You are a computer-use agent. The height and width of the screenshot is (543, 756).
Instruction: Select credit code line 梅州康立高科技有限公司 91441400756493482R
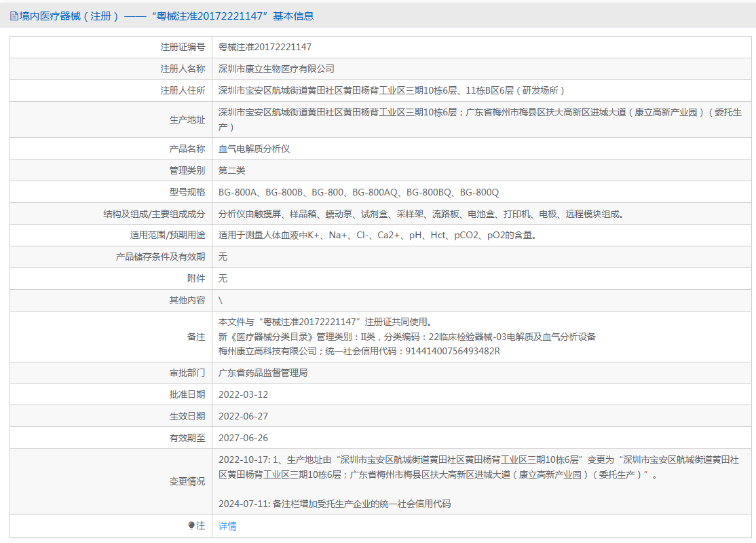coord(359,352)
